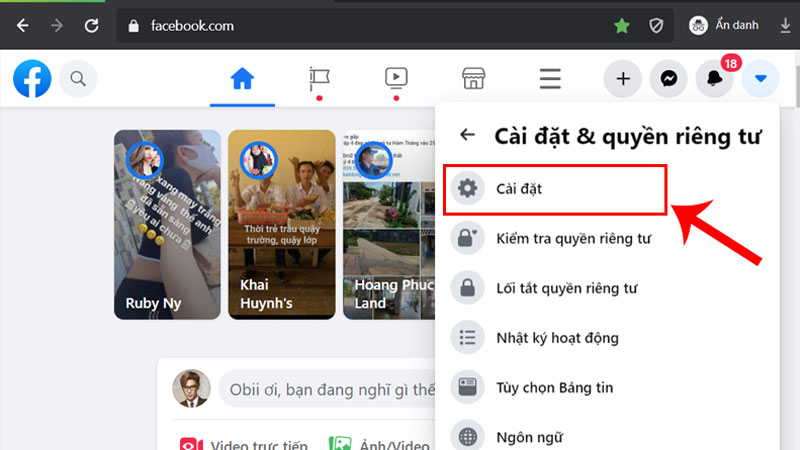This screenshot has height=450, width=800.
Task: Click the profile avatar beside post box
Action: 191,389
